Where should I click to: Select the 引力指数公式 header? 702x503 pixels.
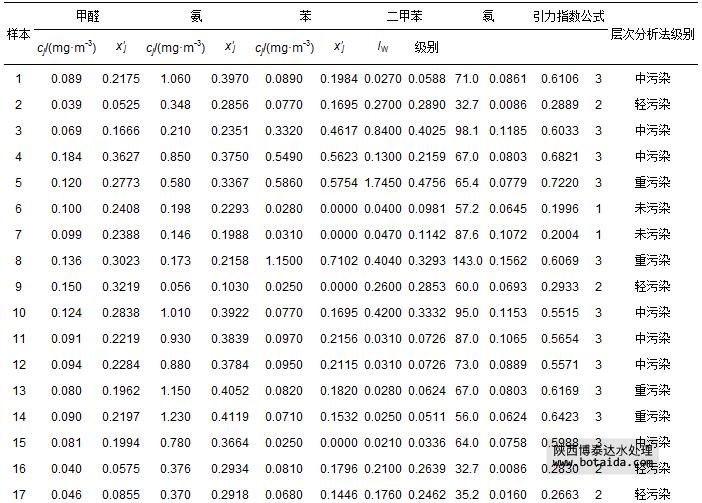pos(569,17)
